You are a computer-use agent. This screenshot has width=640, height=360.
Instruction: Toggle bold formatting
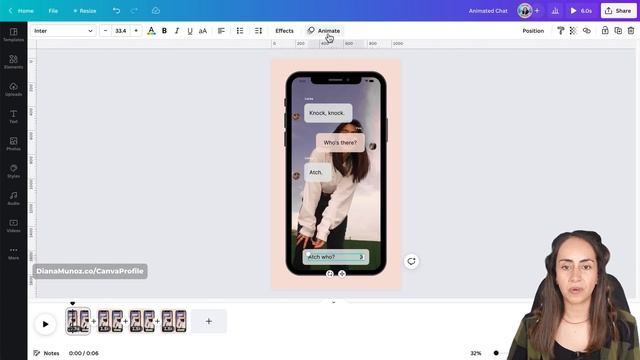click(x=164, y=31)
